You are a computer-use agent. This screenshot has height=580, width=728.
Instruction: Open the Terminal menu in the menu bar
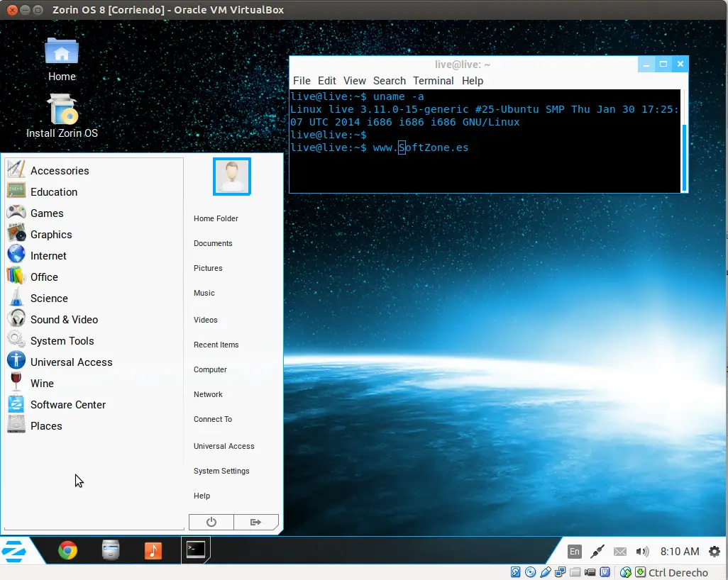tap(433, 81)
